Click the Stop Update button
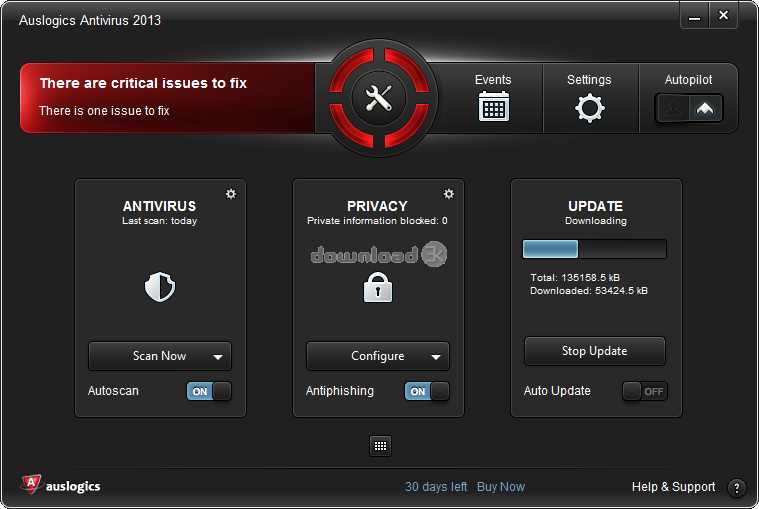Image resolution: width=759 pixels, height=509 pixels. click(595, 351)
